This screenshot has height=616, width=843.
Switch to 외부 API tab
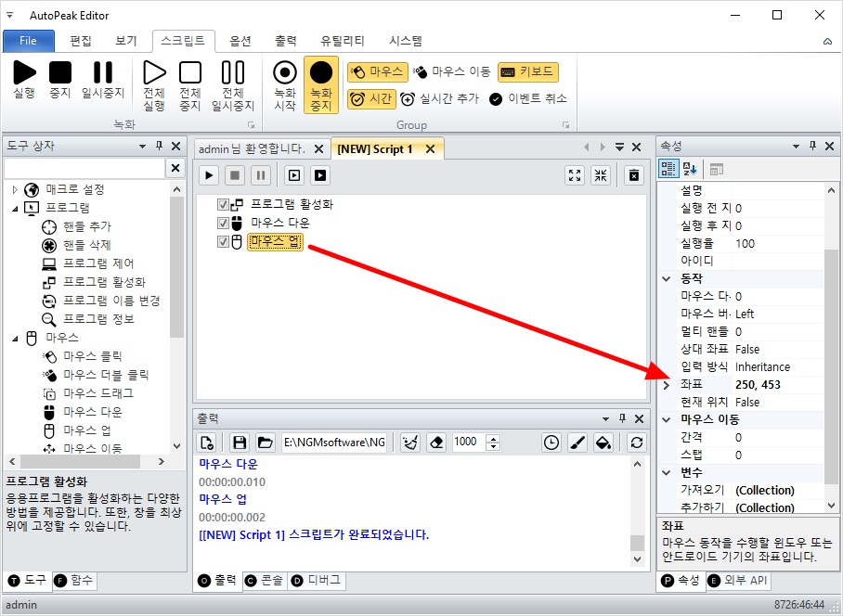click(737, 581)
